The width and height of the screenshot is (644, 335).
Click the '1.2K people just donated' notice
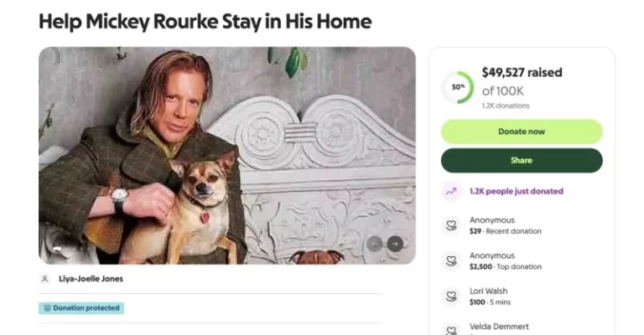(x=516, y=191)
